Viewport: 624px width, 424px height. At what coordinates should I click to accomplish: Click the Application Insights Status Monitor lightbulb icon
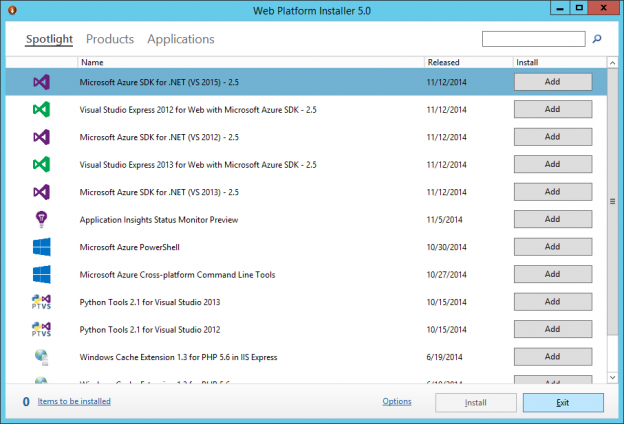pyautogui.click(x=41, y=219)
